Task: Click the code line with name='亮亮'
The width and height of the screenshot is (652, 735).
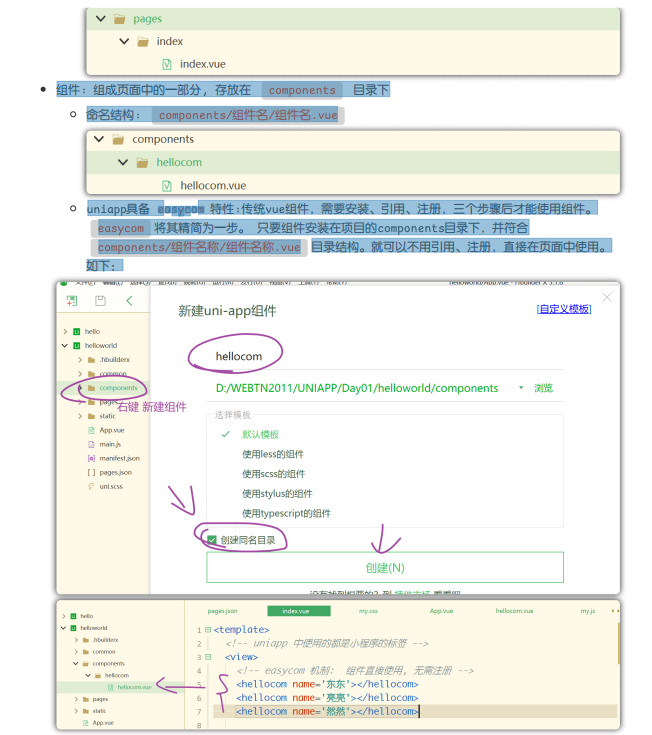Action: click(x=327, y=698)
